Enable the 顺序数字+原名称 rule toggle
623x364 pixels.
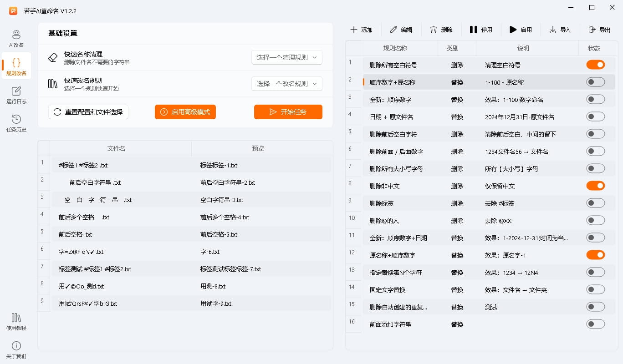click(596, 82)
